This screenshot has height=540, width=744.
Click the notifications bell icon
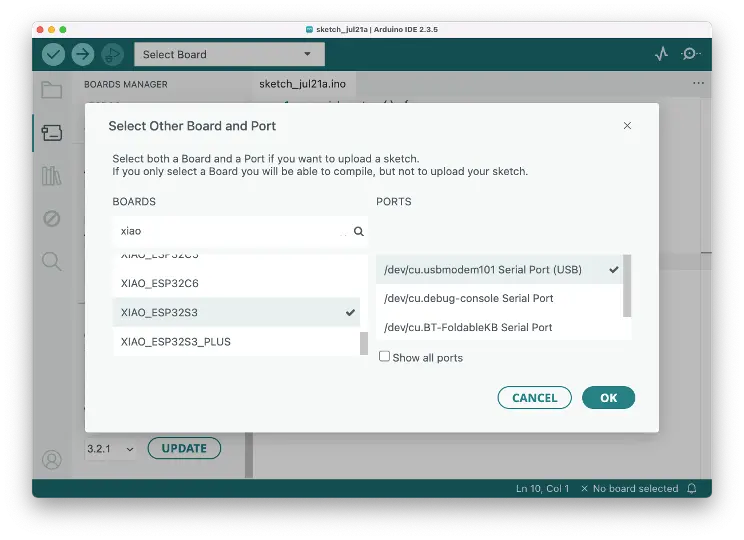pos(690,489)
